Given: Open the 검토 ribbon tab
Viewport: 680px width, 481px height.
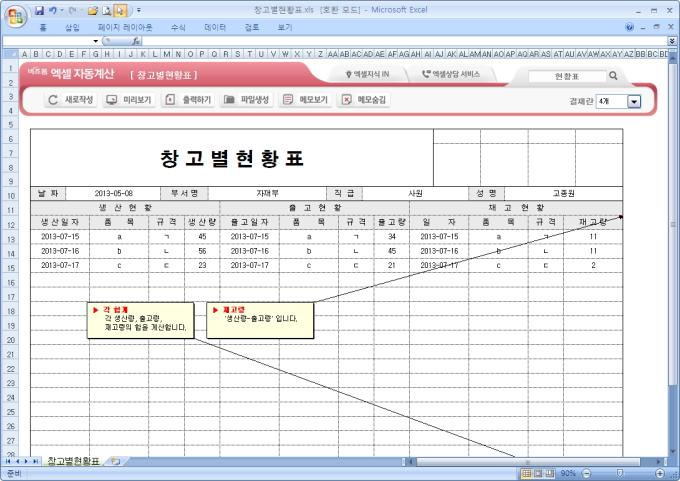Looking at the screenshot, I should point(252,27).
